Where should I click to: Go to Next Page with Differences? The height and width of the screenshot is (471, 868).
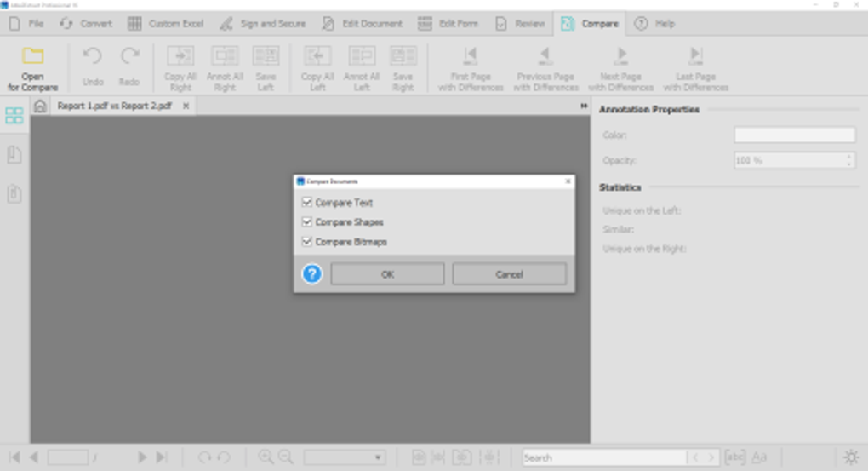click(621, 56)
